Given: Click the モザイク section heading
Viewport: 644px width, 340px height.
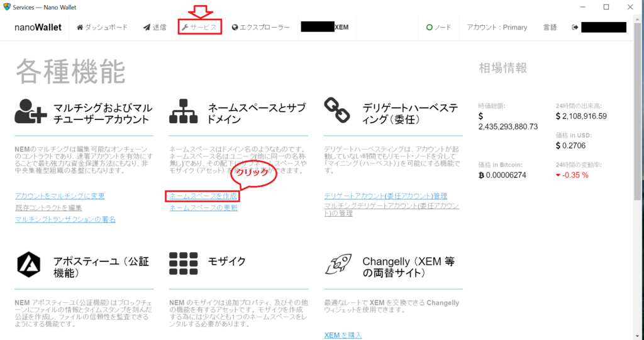Looking at the screenshot, I should tap(227, 261).
